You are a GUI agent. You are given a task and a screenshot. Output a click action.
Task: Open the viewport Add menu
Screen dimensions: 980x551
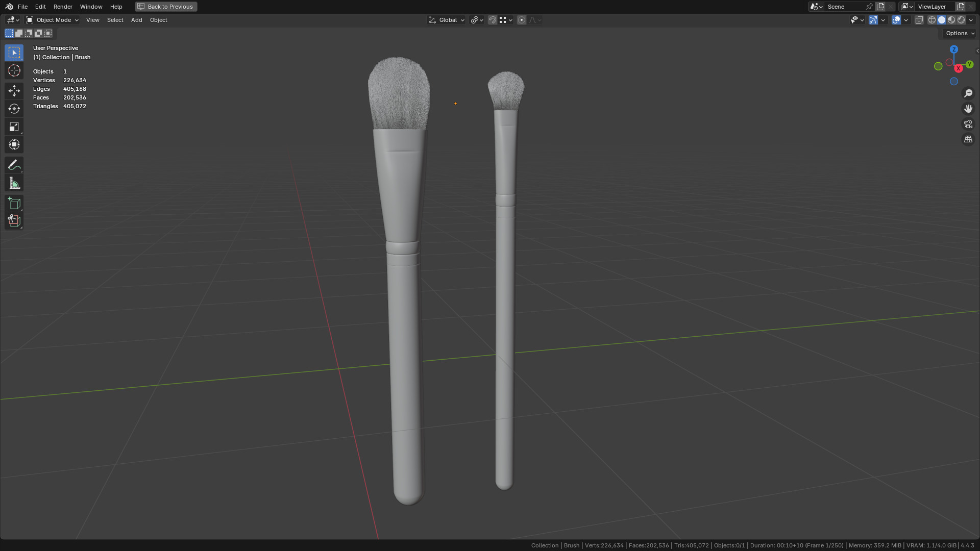136,20
